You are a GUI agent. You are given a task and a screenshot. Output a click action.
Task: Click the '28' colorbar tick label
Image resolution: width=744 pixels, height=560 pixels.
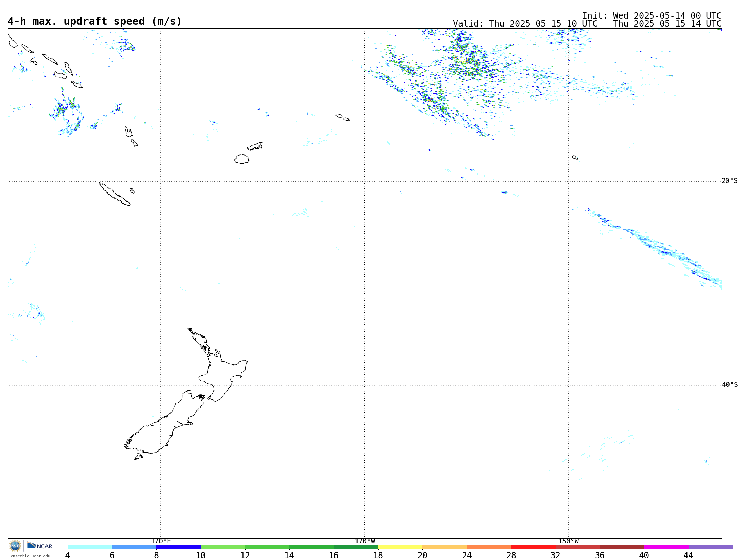[x=511, y=555]
